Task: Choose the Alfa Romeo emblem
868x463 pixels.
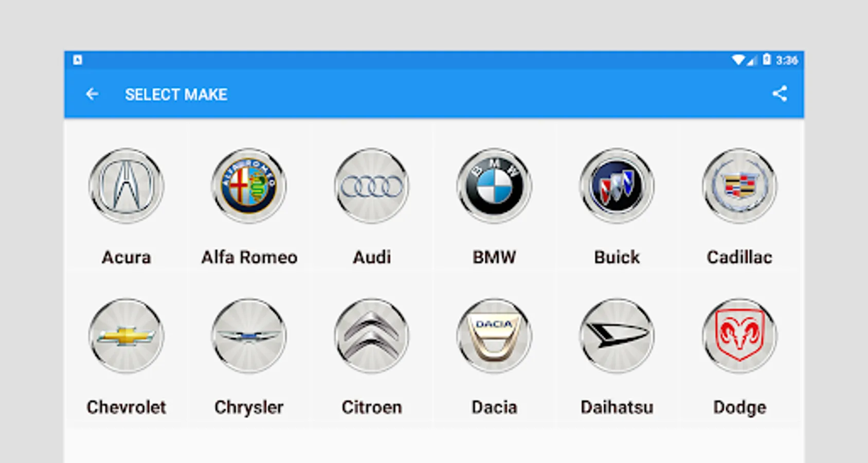Action: point(249,186)
